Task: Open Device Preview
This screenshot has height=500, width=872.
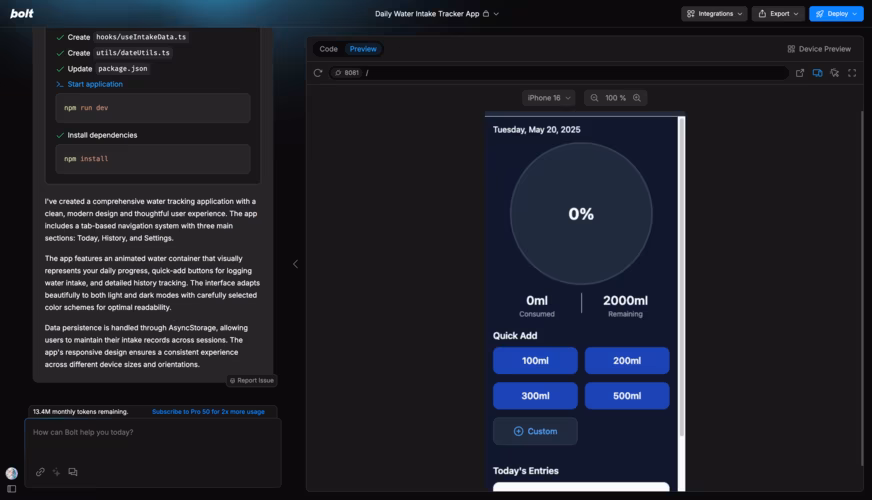Action: pyautogui.click(x=819, y=49)
